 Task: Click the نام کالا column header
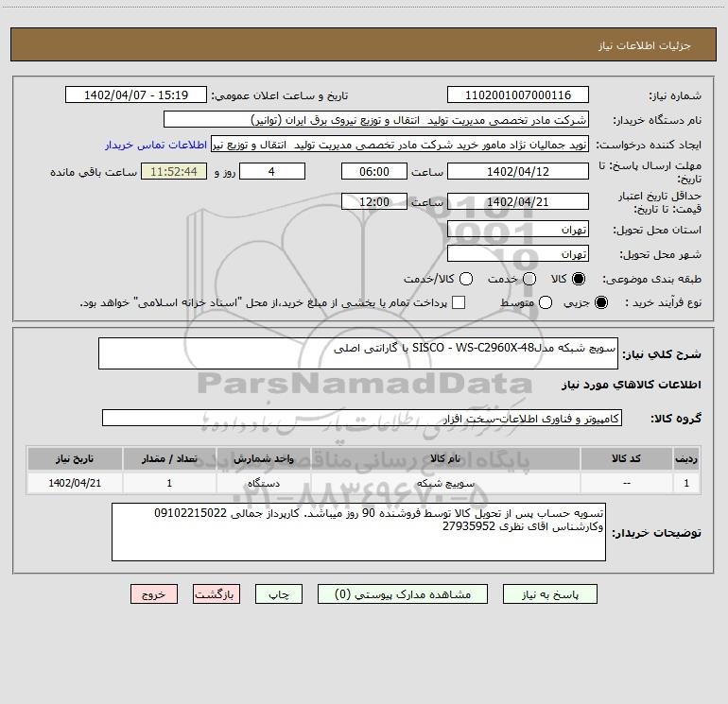click(x=445, y=458)
